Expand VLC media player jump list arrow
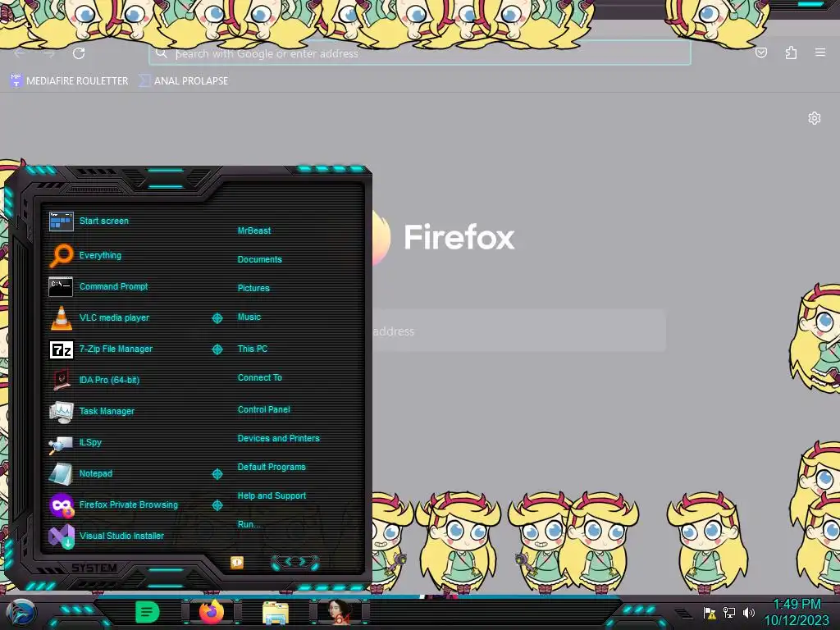The image size is (840, 630). [x=217, y=318]
